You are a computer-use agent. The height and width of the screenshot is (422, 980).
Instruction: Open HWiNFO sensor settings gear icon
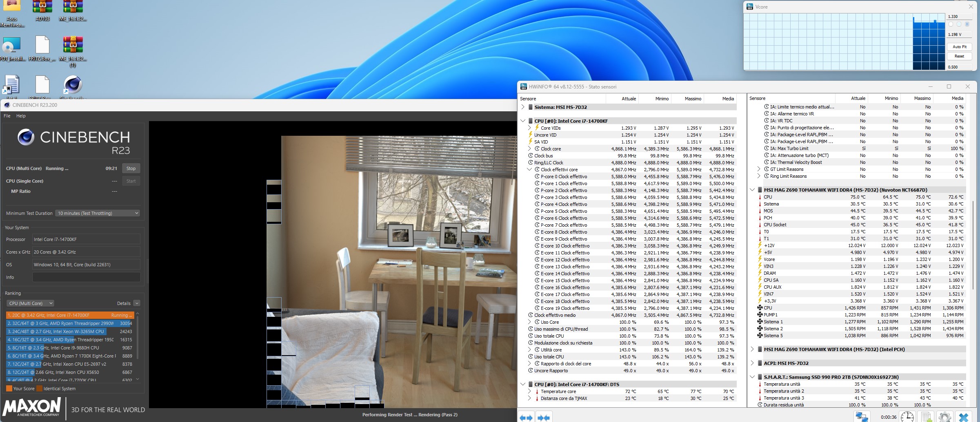pyautogui.click(x=945, y=417)
